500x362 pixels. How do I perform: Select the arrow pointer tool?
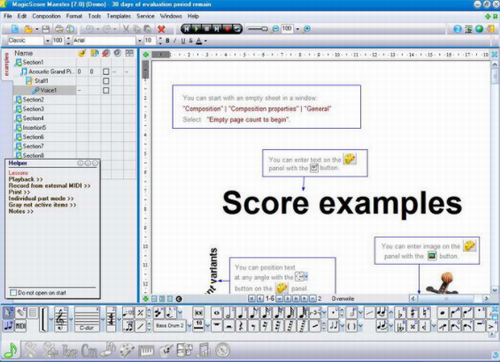point(8,313)
